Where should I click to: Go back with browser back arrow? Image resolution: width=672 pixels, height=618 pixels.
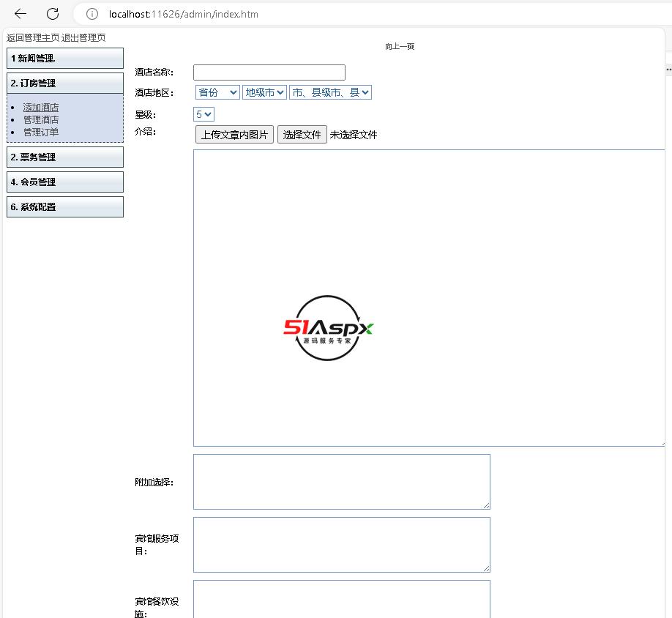click(20, 14)
